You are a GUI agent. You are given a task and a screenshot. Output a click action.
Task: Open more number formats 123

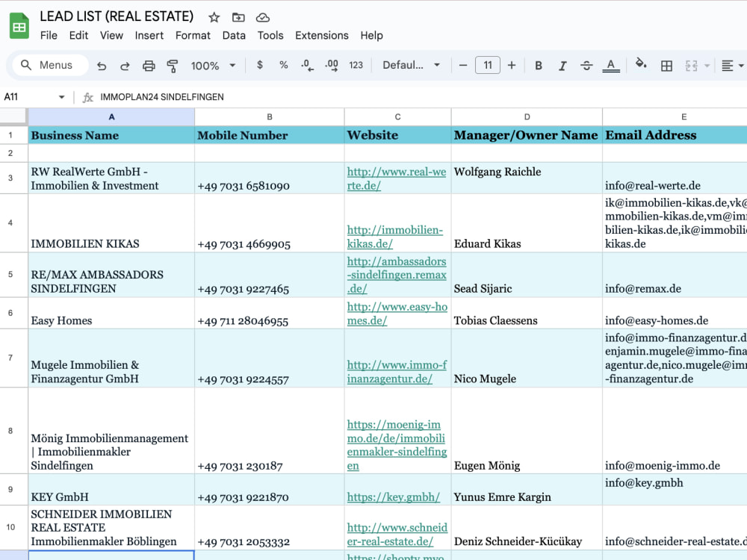coord(356,65)
